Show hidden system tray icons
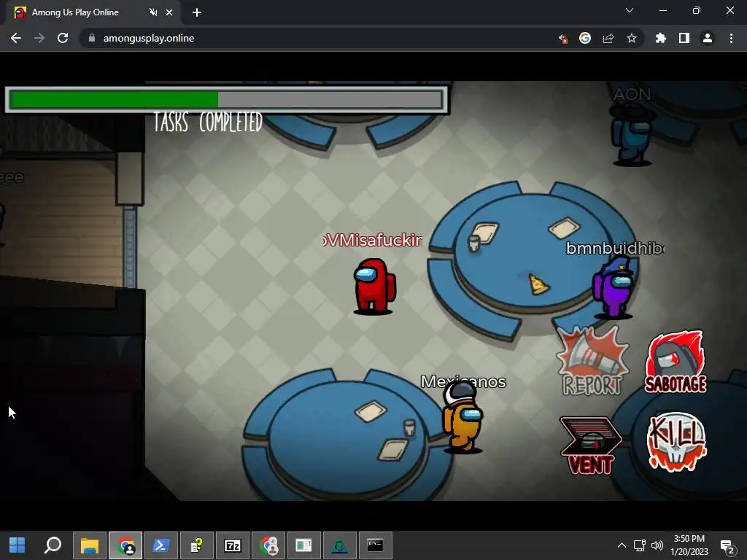This screenshot has height=560, width=747. click(622, 545)
